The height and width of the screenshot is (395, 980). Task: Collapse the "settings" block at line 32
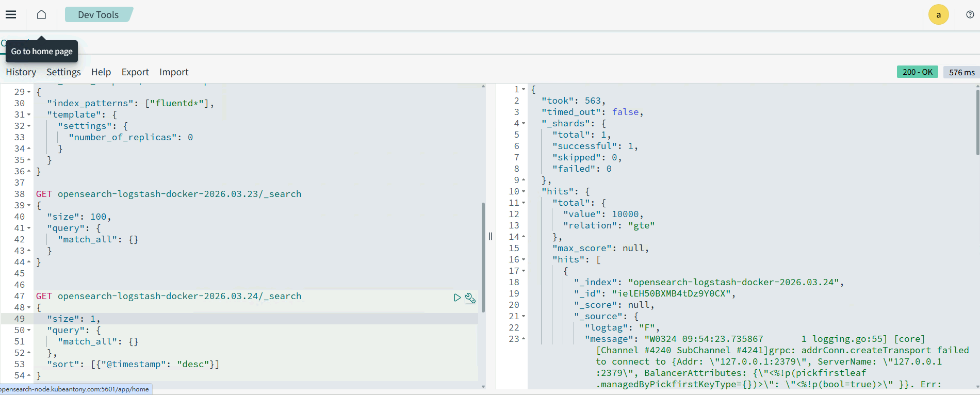click(x=29, y=126)
